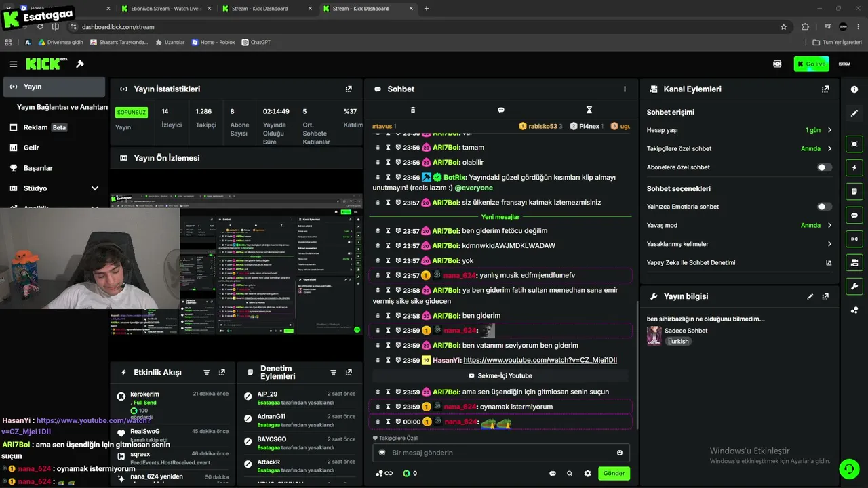This screenshot has width=868, height=488.
Task: Open the Takipçilere özel sohbet chevron
Action: point(829,149)
